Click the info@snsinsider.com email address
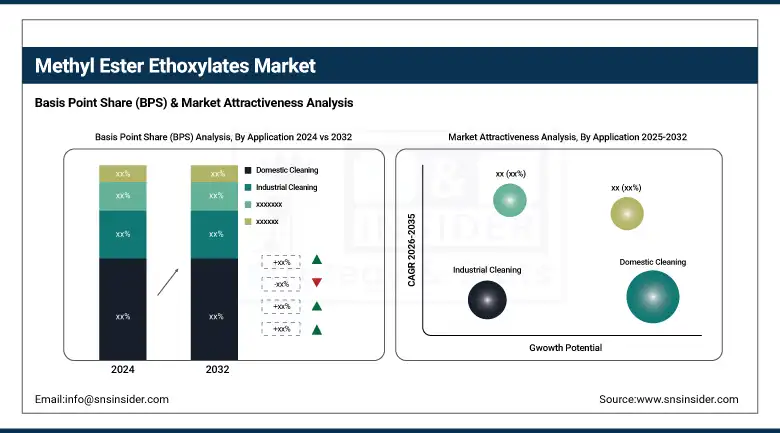The height and width of the screenshot is (433, 780). coord(101,399)
